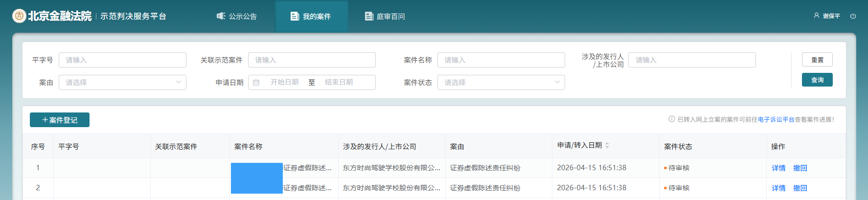Image resolution: width=868 pixels, height=200 pixels.
Task: Click row 2 date 2026-04-15 16:51:38
Action: 592,188
